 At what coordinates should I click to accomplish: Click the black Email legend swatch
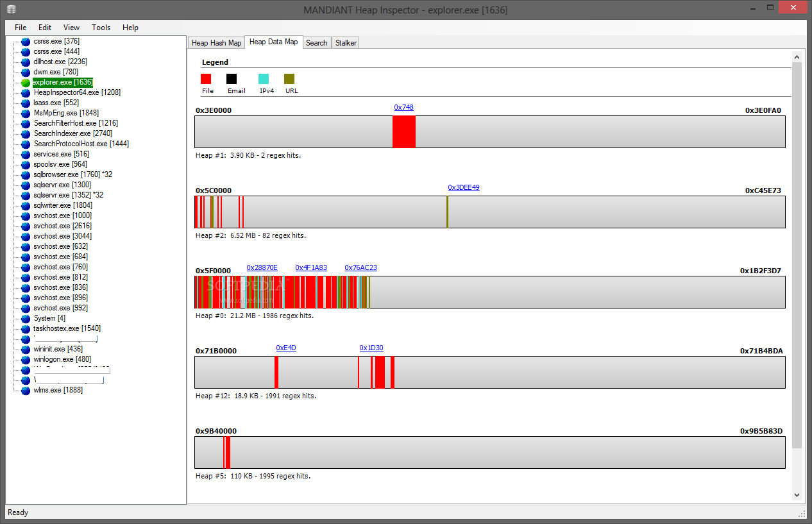[232, 79]
